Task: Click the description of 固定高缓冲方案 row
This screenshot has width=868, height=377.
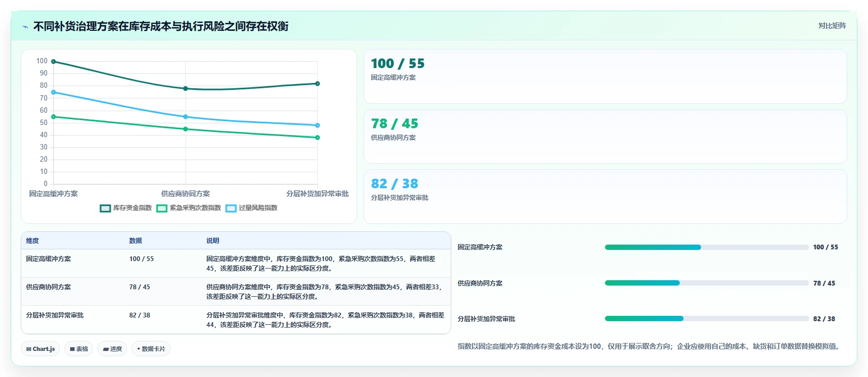Action: click(321, 264)
